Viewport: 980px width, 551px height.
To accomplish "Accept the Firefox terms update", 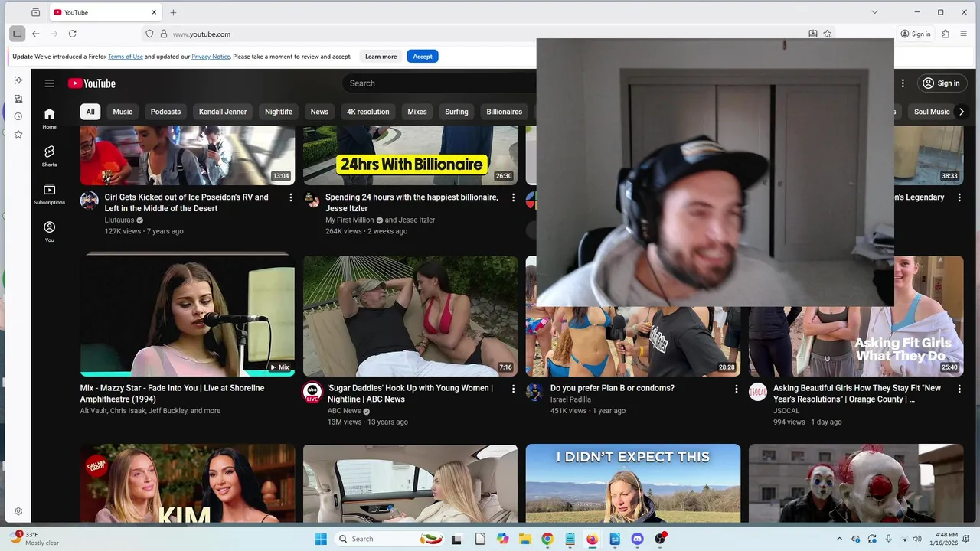I will (x=423, y=57).
